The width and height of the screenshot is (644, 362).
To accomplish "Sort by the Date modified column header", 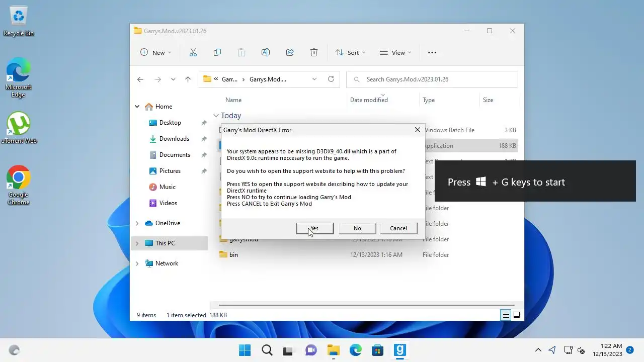I will [369, 100].
